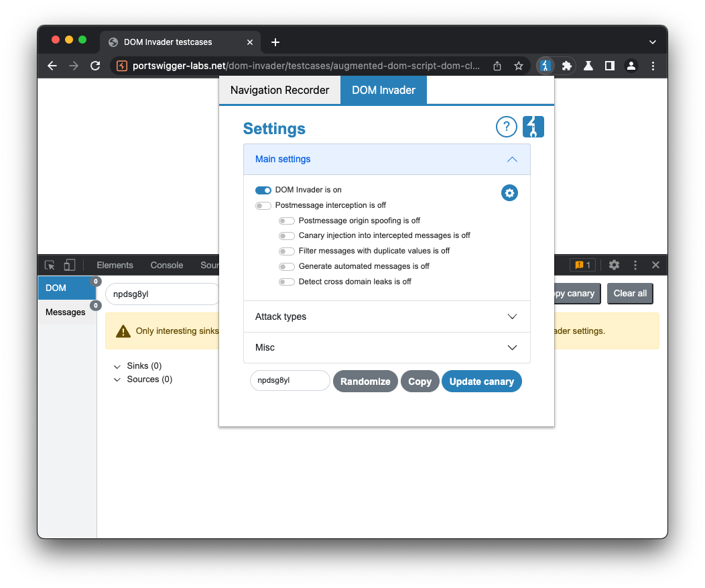Open the Console DevTools tab
Viewport: 705px width, 588px height.
click(167, 266)
